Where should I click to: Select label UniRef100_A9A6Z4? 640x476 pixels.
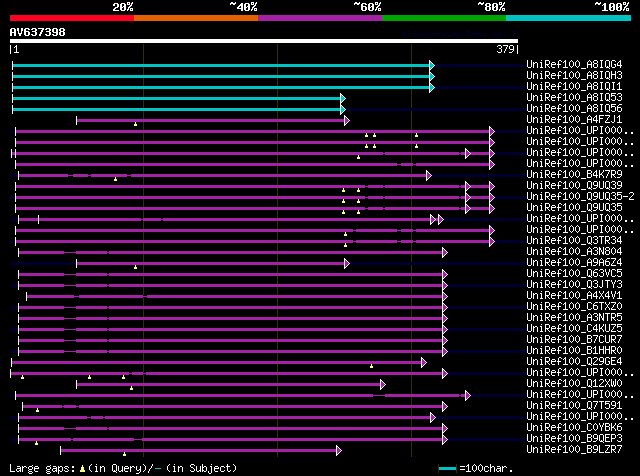tap(574, 262)
